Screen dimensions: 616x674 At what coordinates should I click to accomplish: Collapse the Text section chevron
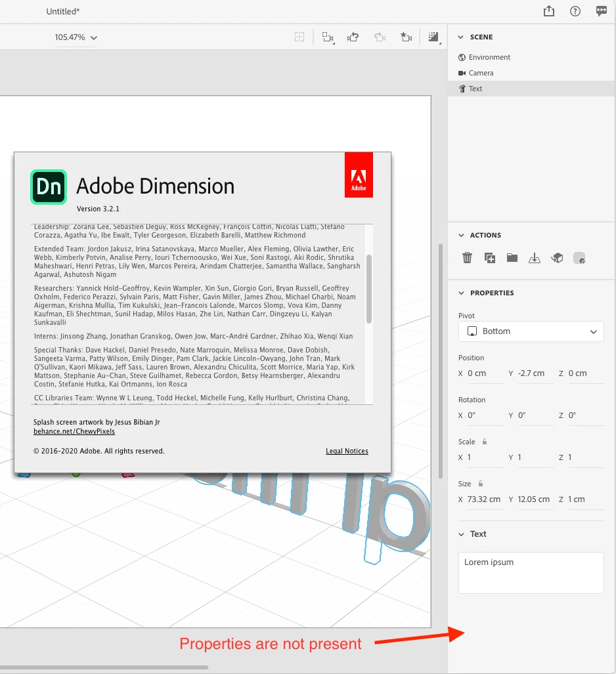461,534
